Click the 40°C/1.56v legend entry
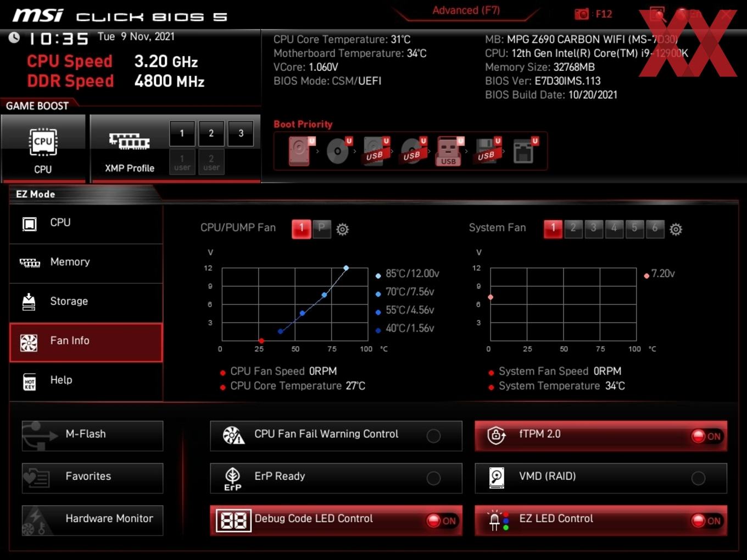 tap(405, 328)
